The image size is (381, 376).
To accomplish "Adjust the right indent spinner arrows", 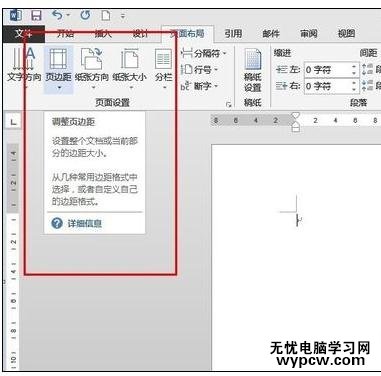I will coord(355,86).
